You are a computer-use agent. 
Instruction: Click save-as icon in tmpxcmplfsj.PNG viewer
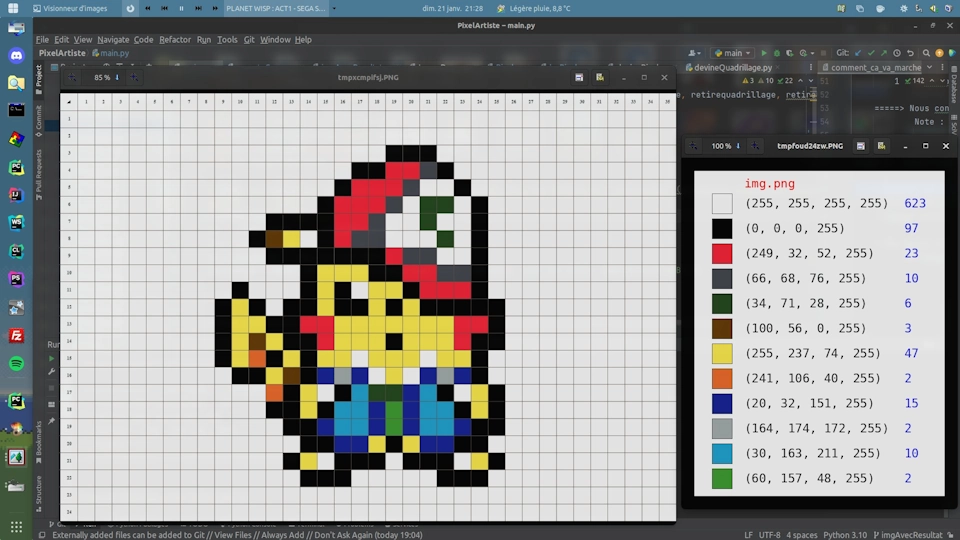[599, 78]
